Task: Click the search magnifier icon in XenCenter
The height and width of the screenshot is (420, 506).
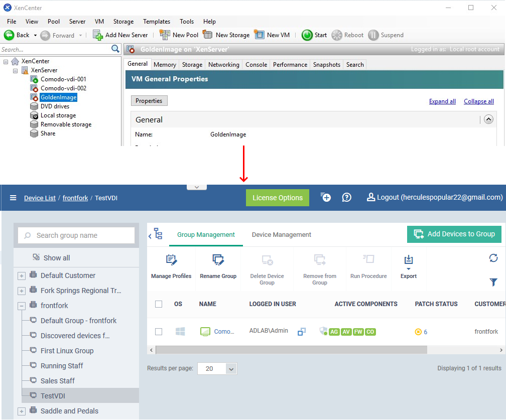Action: (115, 49)
